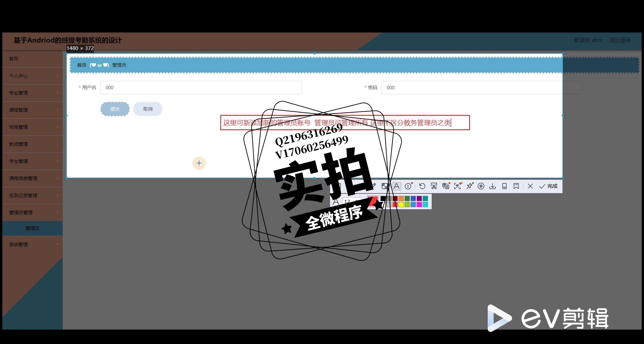Expand the 班级管理 sidebar menu
Viewport: 644px width, 344px height.
click(33, 127)
